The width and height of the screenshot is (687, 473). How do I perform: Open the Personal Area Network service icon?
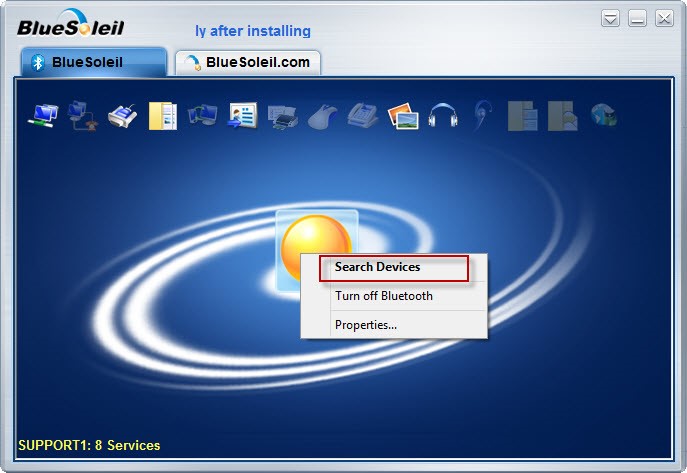[x=43, y=116]
